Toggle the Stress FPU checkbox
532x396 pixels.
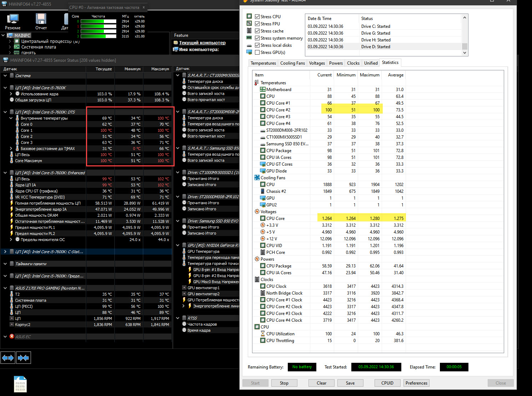(x=257, y=24)
